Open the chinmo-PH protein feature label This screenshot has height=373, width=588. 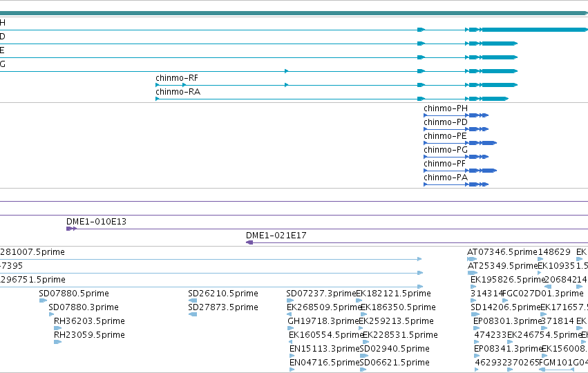446,108
